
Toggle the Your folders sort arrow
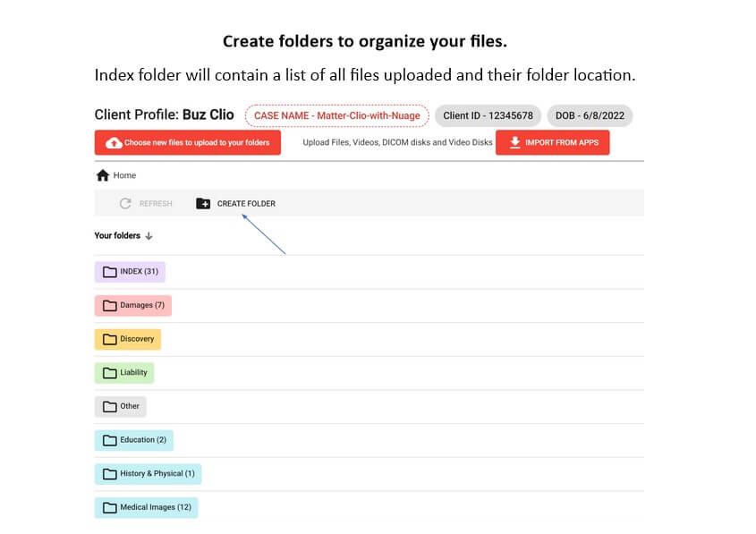(x=149, y=236)
